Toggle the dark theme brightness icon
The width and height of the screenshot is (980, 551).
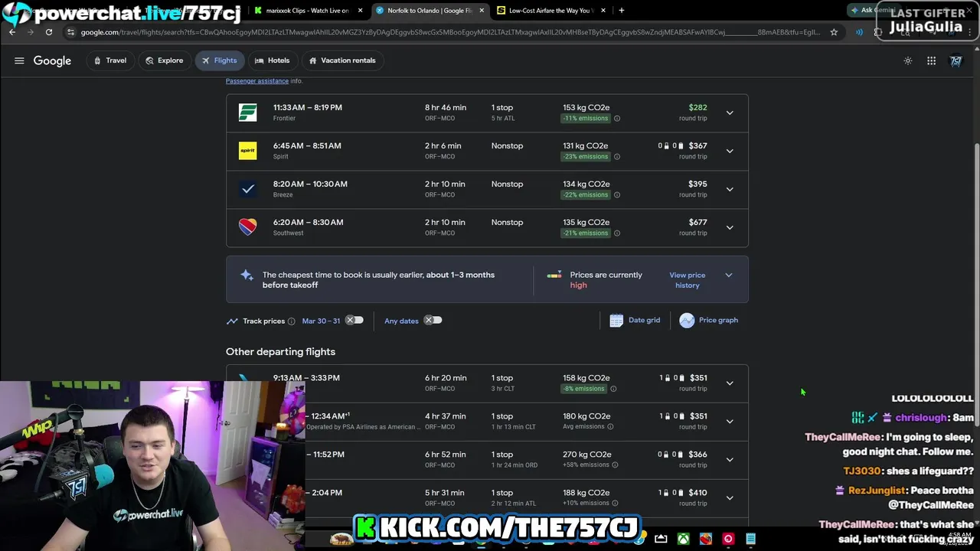(908, 60)
